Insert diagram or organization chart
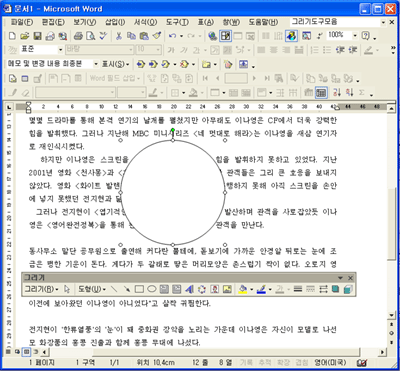 (x=202, y=289)
